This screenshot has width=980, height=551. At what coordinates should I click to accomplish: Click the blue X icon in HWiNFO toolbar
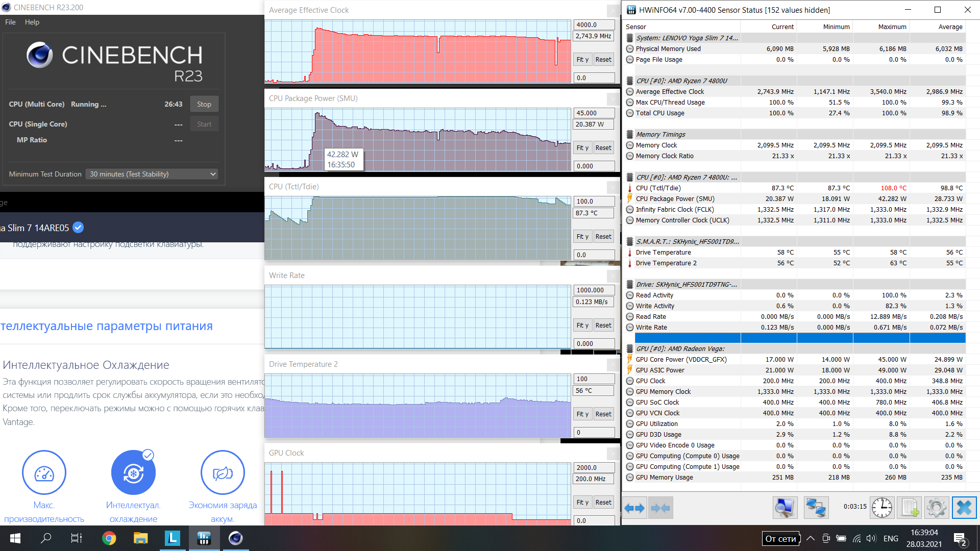(964, 508)
